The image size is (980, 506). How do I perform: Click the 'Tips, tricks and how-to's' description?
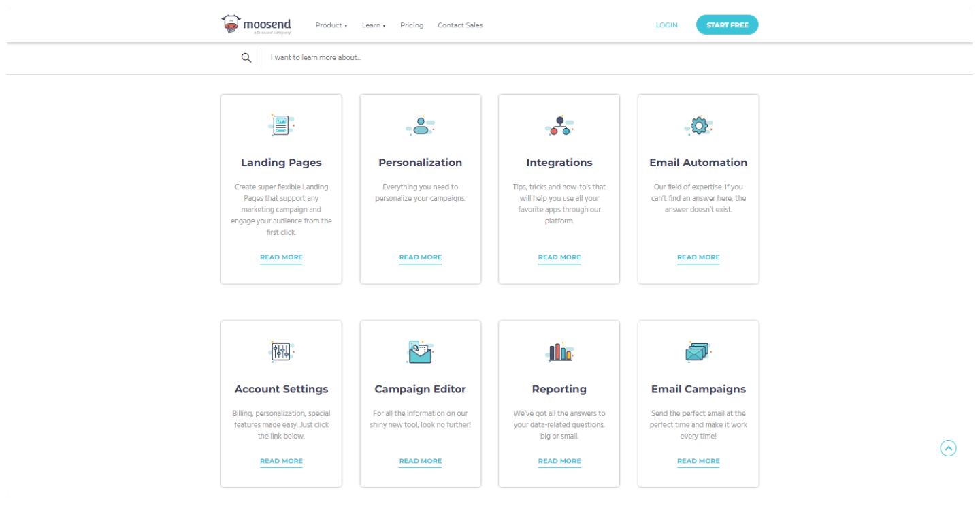tap(559, 204)
